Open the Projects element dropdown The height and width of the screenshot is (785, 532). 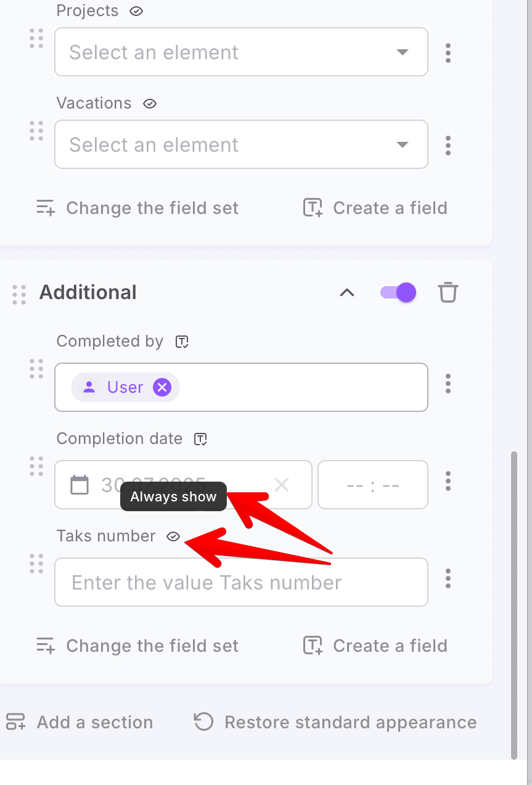coord(241,52)
